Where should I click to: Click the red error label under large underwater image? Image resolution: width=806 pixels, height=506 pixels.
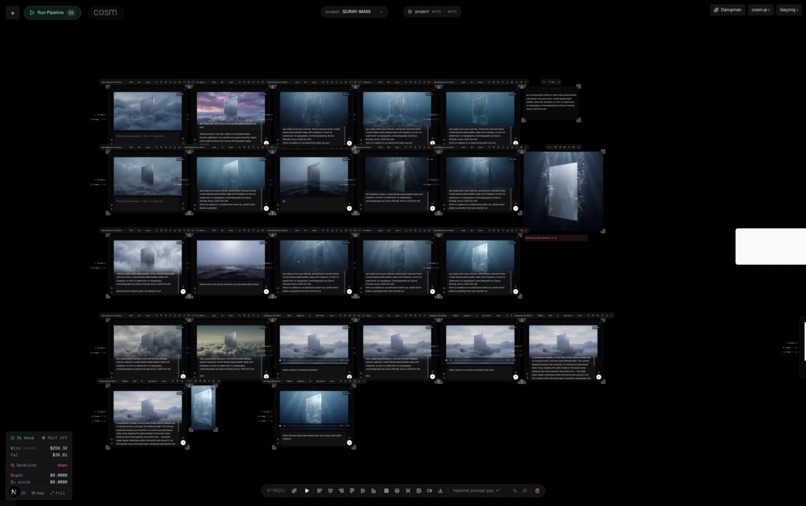coord(555,238)
